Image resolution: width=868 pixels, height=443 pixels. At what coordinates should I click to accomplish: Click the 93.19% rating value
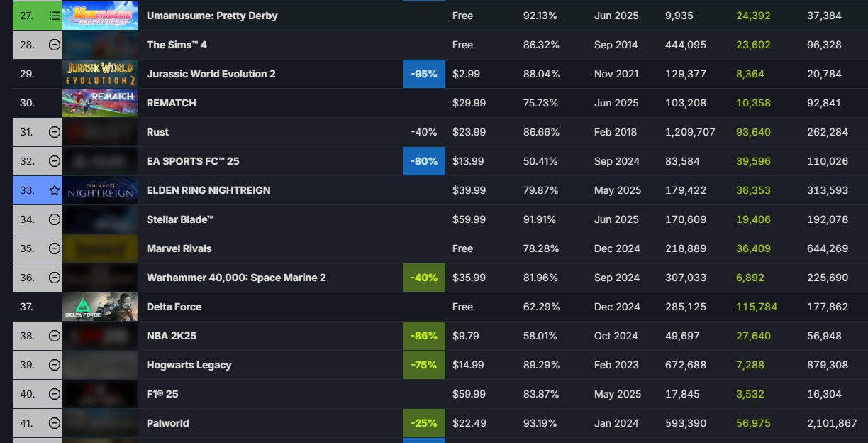click(x=541, y=423)
